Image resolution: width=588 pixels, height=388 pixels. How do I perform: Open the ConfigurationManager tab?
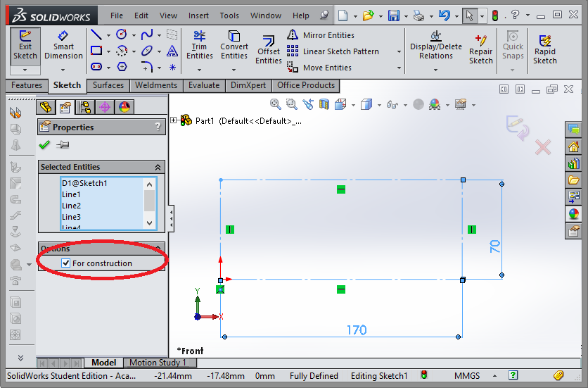click(x=85, y=108)
